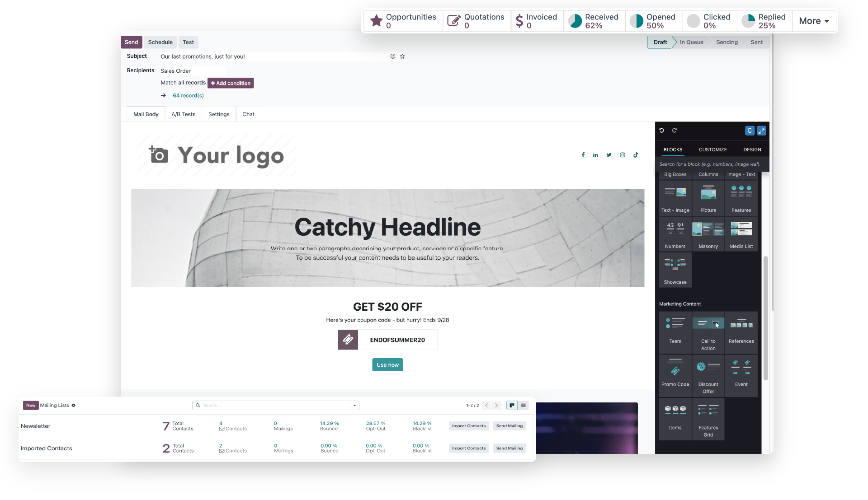The width and height of the screenshot is (868, 500).
Task: Expand the Add condition dropdown
Action: (231, 83)
